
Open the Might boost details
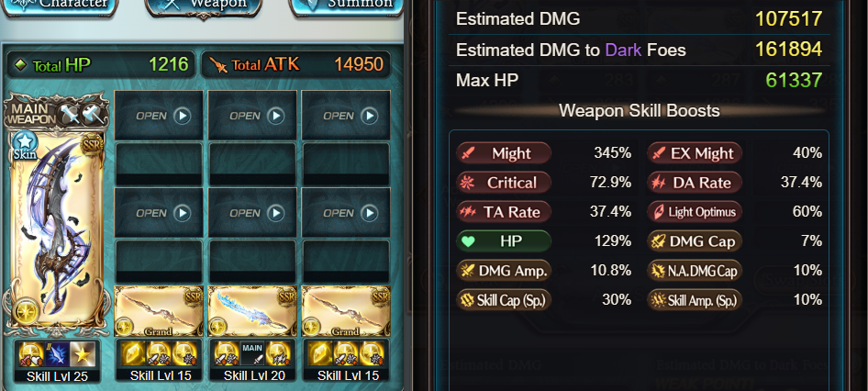(x=504, y=153)
